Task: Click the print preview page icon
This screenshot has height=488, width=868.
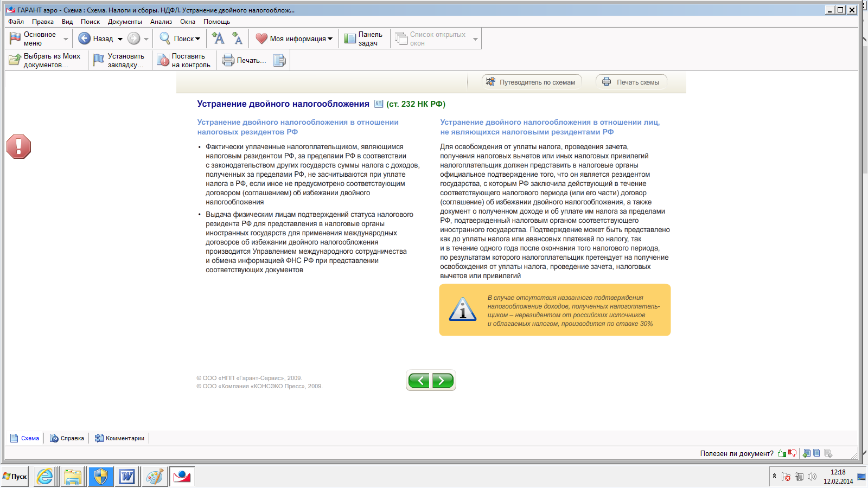Action: [x=279, y=60]
